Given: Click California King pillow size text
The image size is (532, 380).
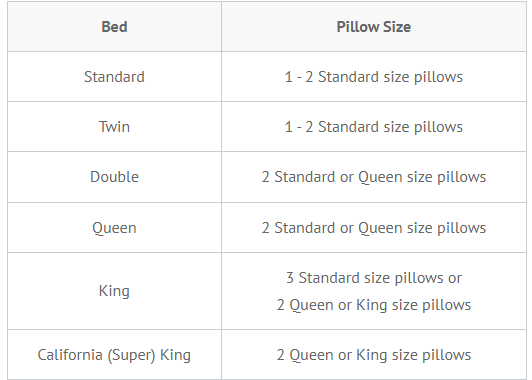Looking at the screenshot, I should 374,355.
